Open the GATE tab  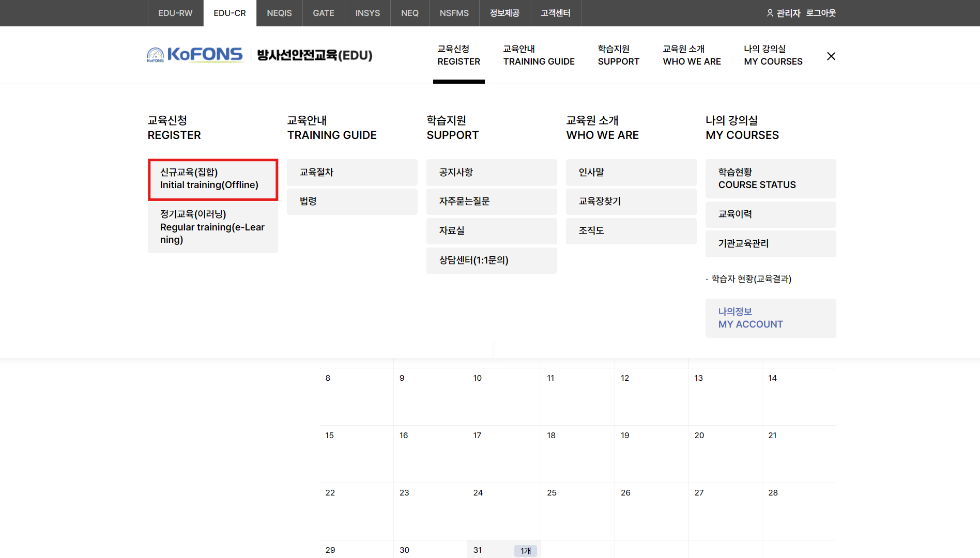pyautogui.click(x=324, y=13)
